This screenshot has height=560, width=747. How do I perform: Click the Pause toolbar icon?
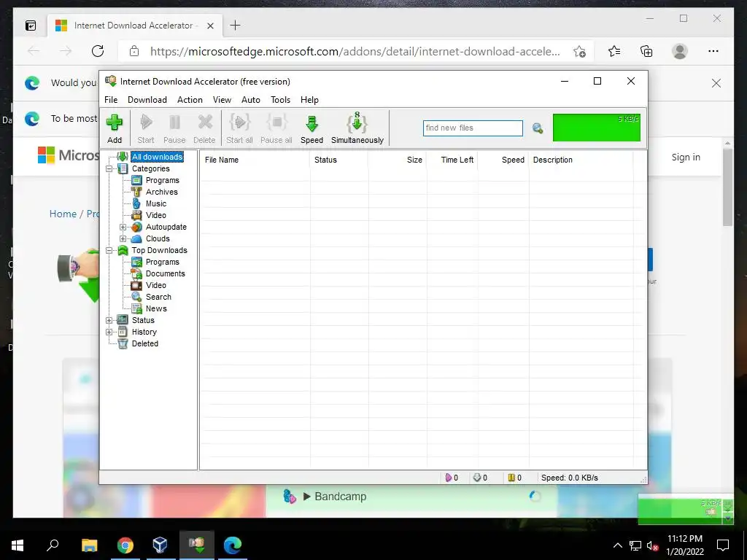(x=174, y=128)
